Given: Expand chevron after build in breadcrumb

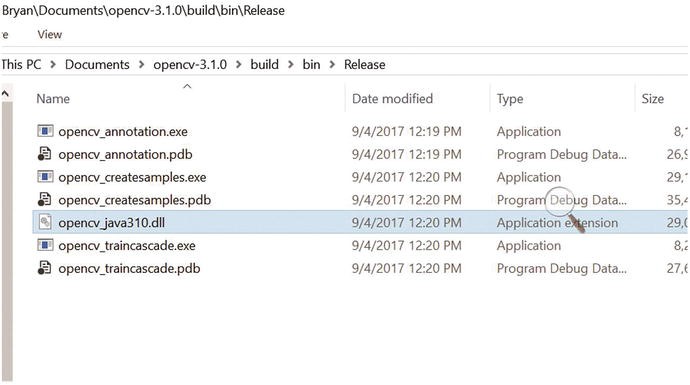Looking at the screenshot, I should (x=290, y=65).
